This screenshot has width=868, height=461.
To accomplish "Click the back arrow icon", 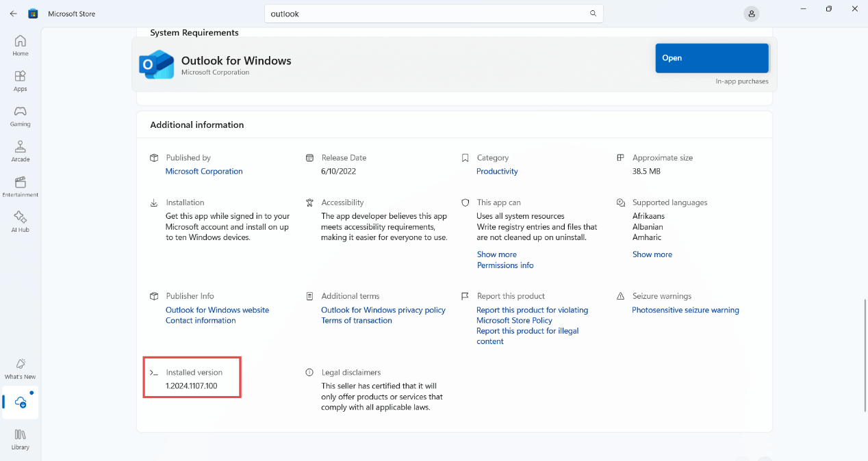I will 14,14.
